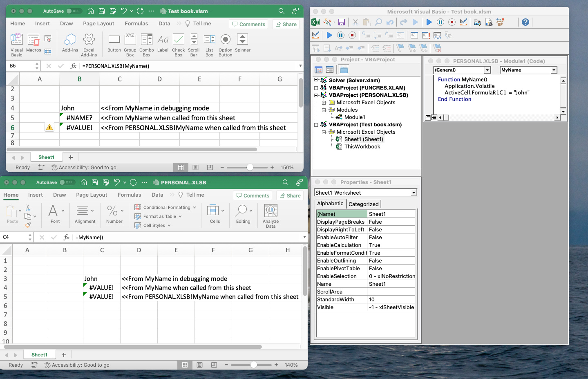Insert a List Box form control

point(209,45)
